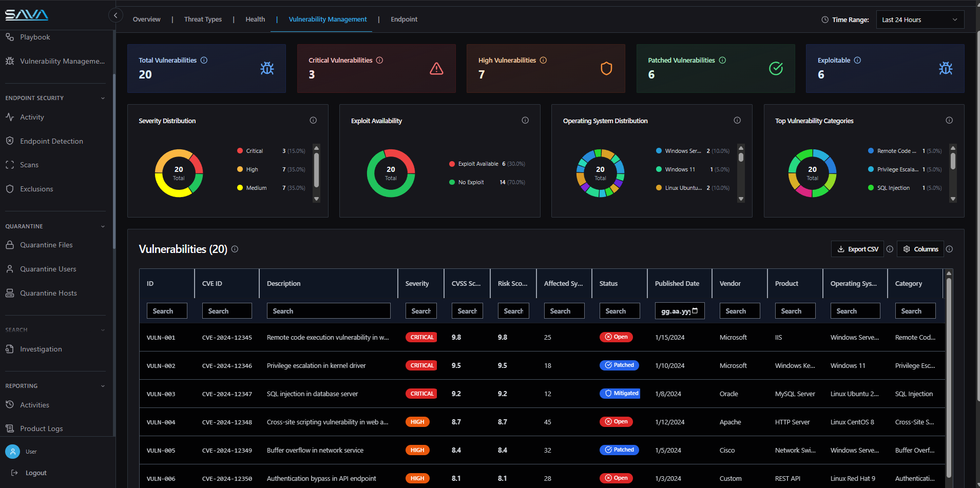The image size is (980, 488).
Task: Open Endpoint Detection in sidebar
Action: (51, 141)
